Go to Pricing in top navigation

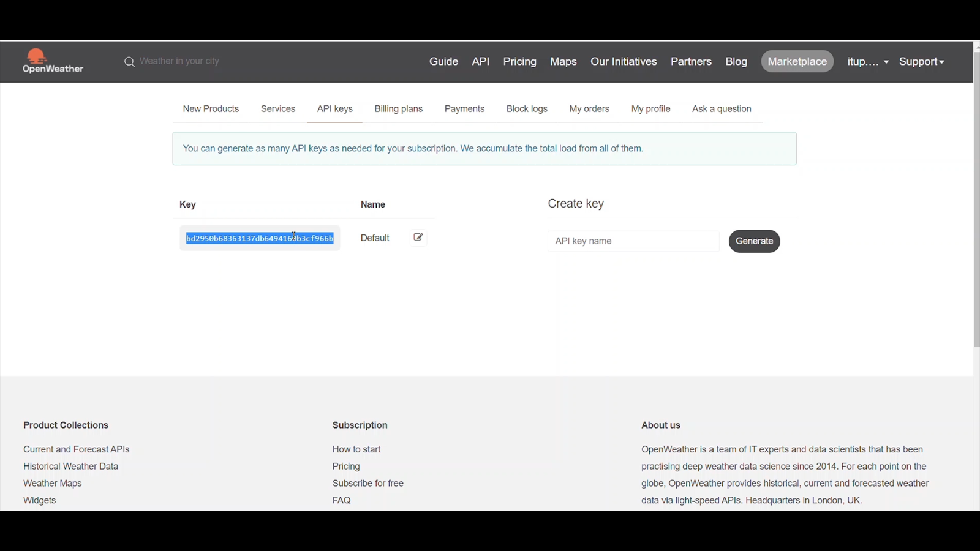(x=519, y=62)
